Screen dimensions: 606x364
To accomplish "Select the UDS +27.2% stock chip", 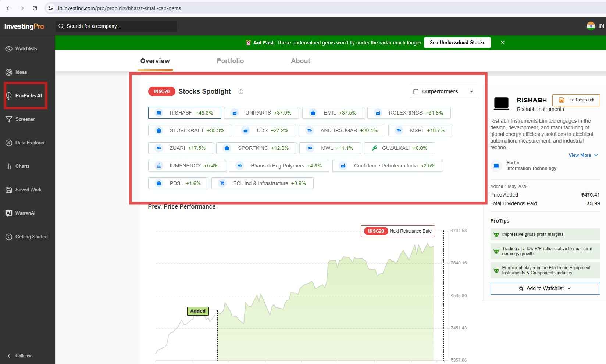I will click(x=265, y=130).
